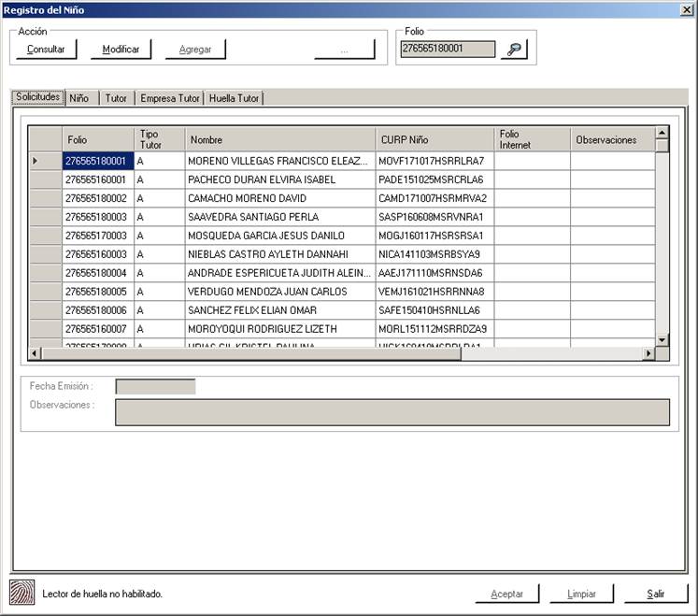Select folio cell 276565160001
Viewport: 698px width, 616px height.
(x=98, y=179)
